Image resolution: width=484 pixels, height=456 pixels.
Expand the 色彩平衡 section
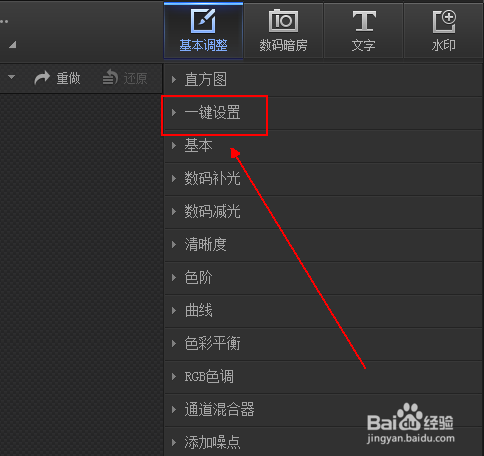coord(323,344)
